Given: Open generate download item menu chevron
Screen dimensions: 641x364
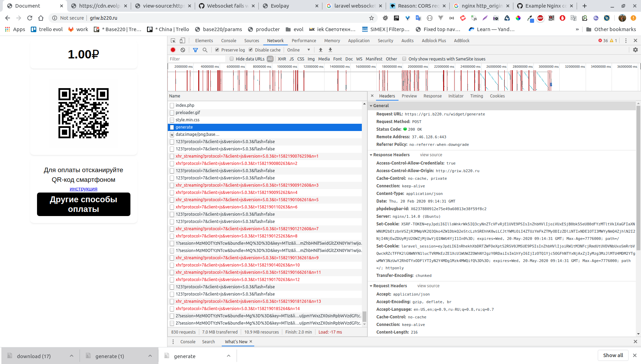Looking at the screenshot, I should [x=228, y=356].
